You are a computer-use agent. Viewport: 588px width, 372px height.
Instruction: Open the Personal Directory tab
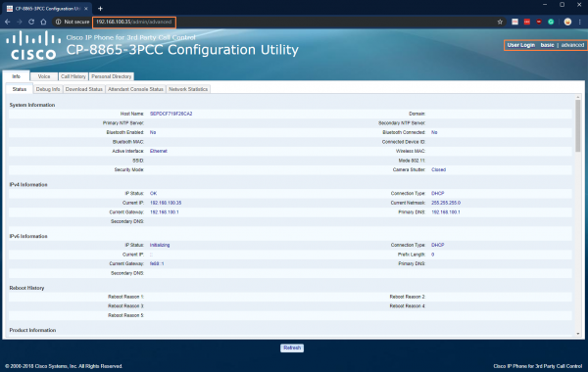coord(112,76)
